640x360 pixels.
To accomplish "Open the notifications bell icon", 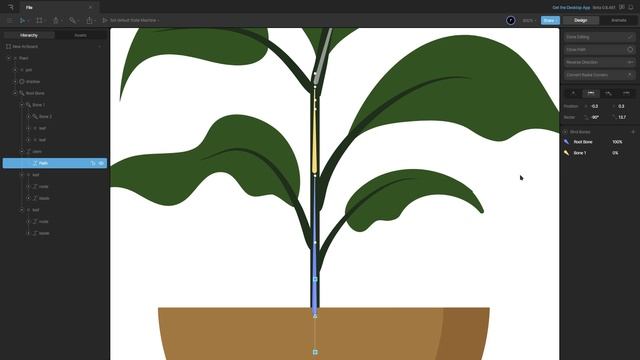I will click(631, 7).
